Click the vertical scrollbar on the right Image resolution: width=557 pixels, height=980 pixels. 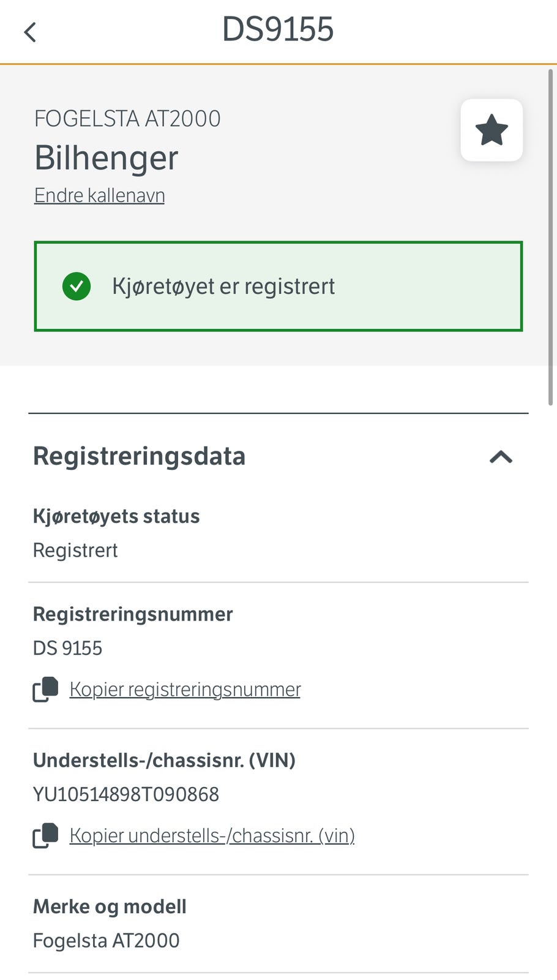tap(550, 238)
